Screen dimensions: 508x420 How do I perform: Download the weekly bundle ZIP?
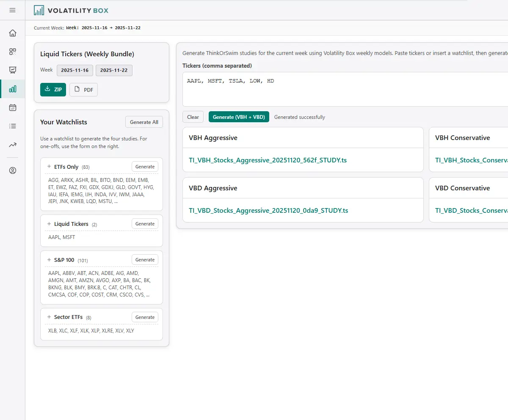click(53, 90)
